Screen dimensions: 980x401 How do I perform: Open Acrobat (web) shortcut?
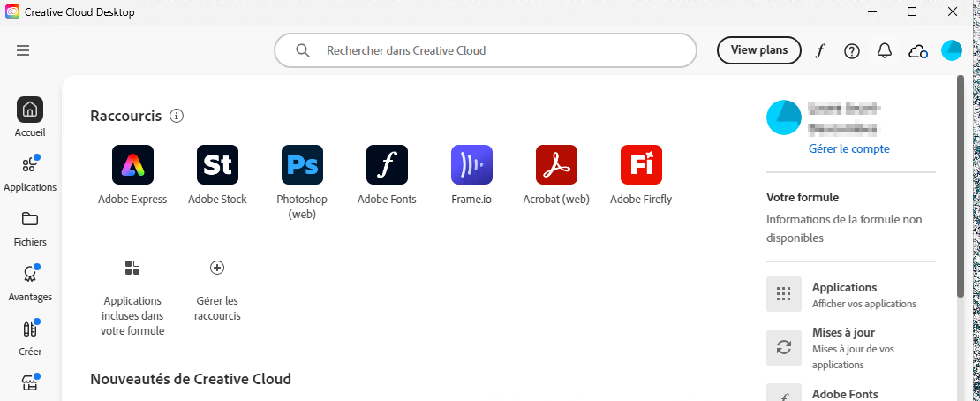[x=556, y=165]
